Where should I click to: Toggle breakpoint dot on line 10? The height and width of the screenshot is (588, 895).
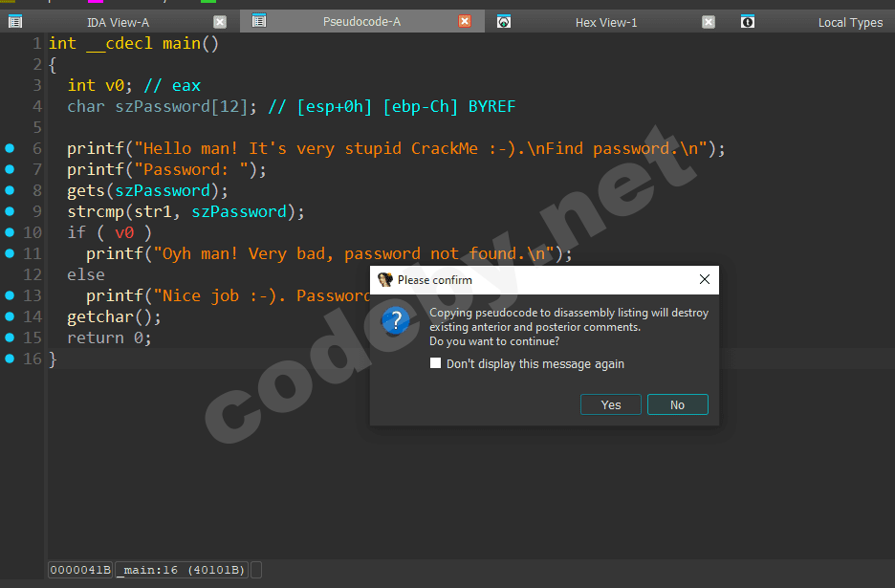(10, 232)
